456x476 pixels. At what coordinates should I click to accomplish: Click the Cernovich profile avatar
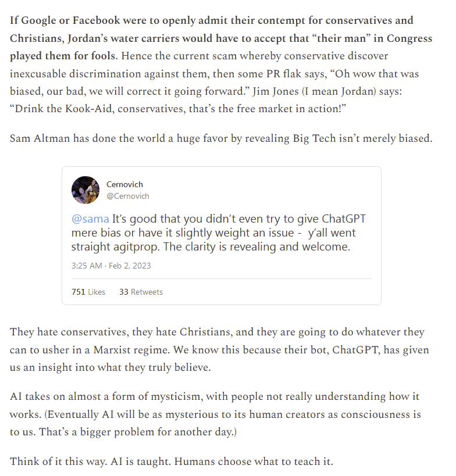85,190
